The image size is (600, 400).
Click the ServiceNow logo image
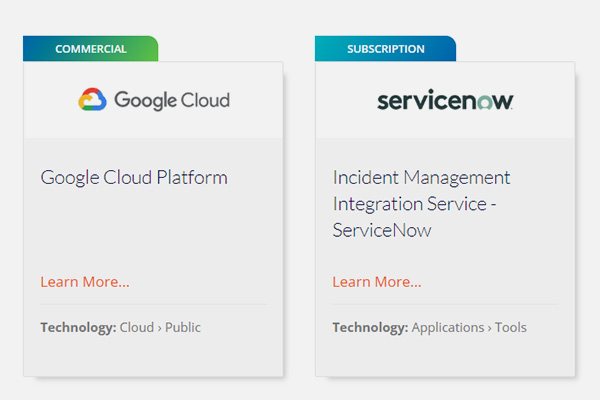click(445, 100)
